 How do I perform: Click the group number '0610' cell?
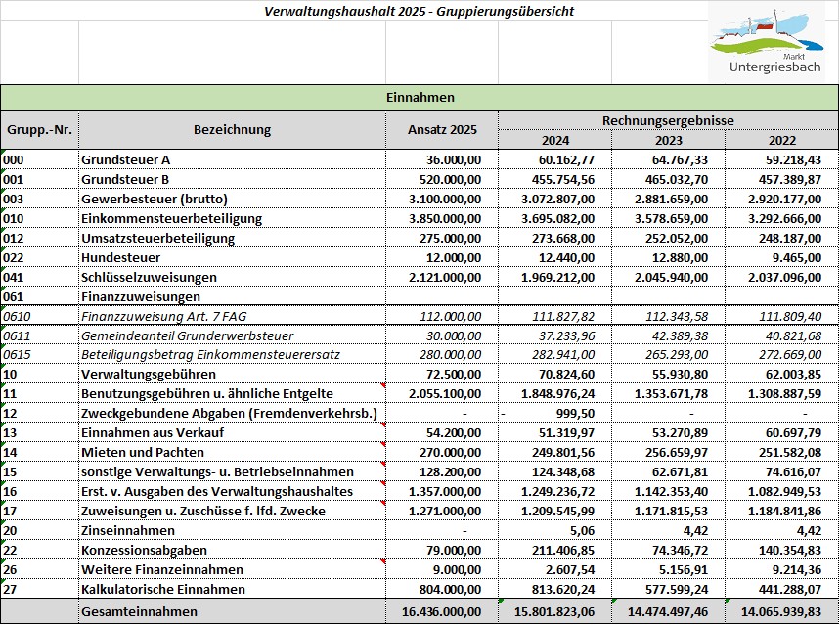(40, 316)
